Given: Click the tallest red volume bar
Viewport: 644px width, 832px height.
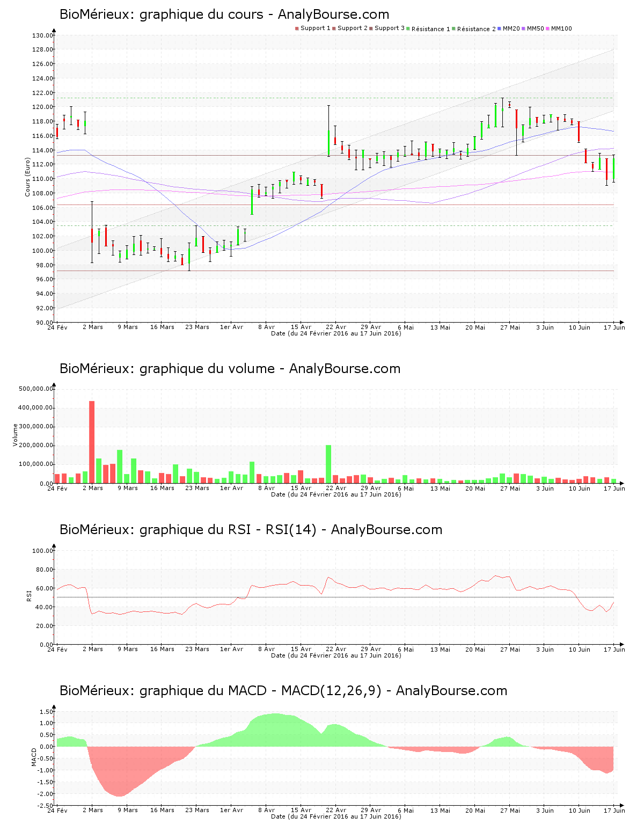Looking at the screenshot, I should pos(92,441).
